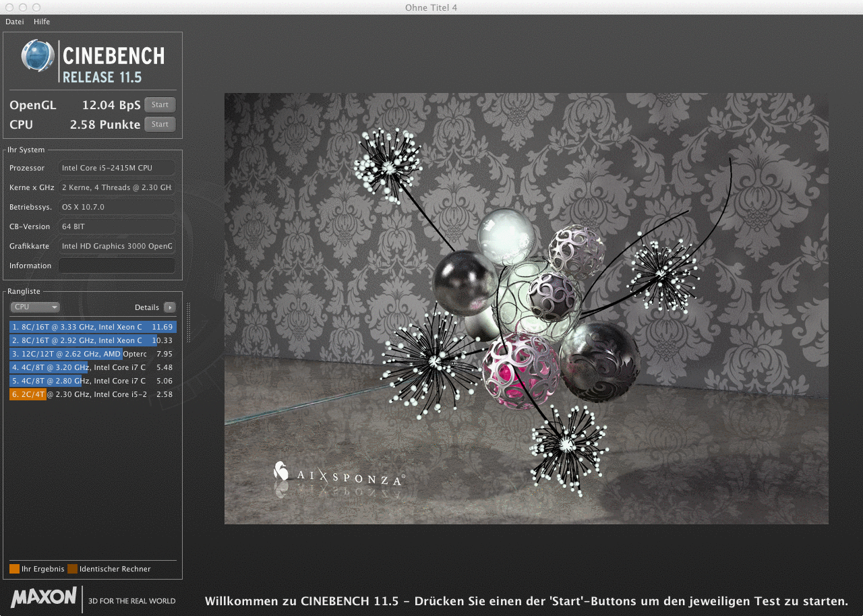
Task: Click the orange Ihr Ergebnis legend swatch
Action: (14, 569)
